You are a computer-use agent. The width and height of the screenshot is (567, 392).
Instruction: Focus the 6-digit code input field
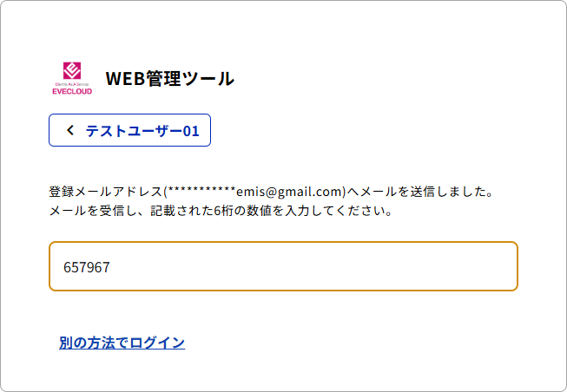(283, 266)
